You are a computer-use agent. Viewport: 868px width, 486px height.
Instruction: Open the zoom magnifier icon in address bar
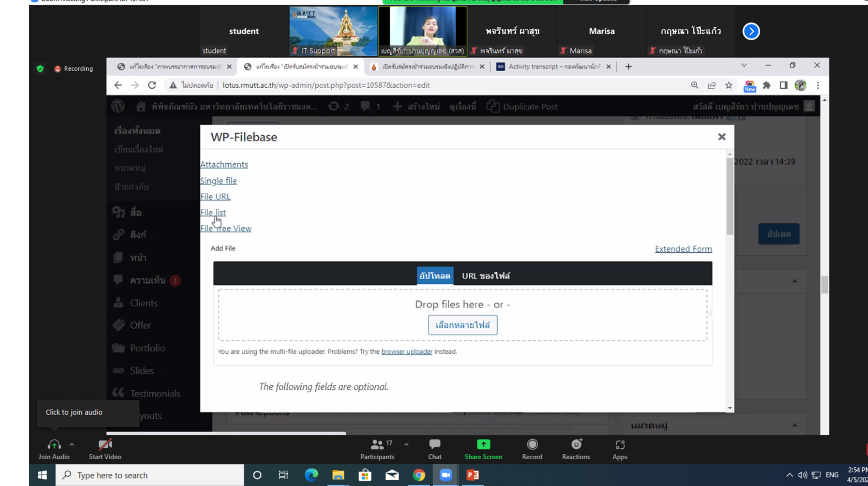694,85
